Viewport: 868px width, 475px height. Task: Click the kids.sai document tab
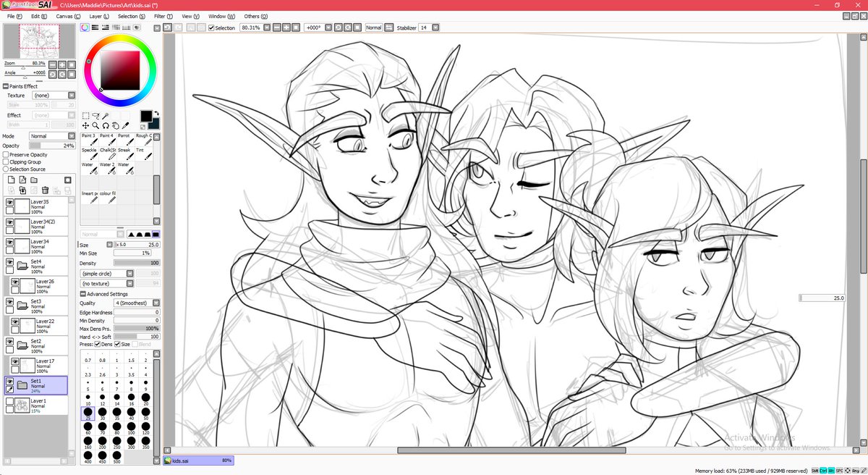[x=199, y=460]
